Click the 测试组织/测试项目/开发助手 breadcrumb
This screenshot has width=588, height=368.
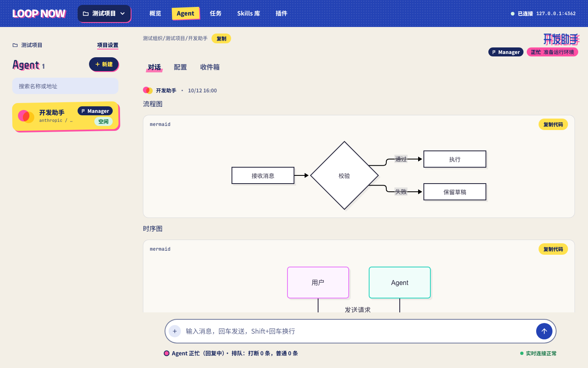pyautogui.click(x=175, y=38)
